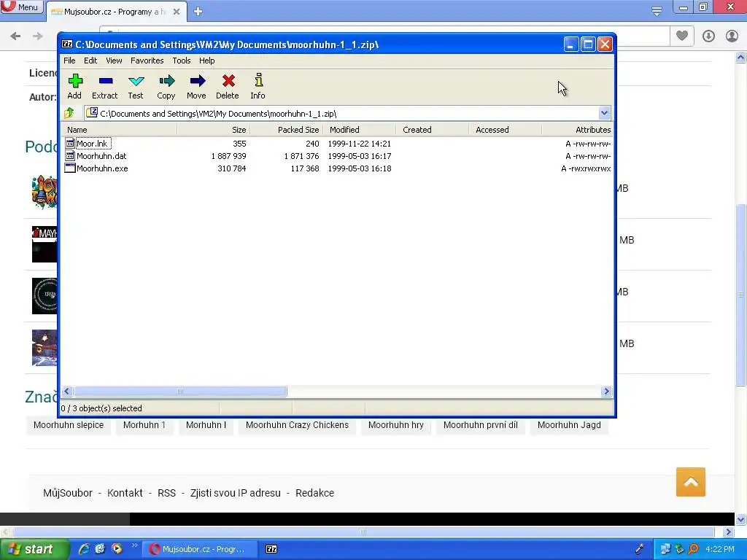The width and height of the screenshot is (747, 560).
Task: Open Opera downloads icon
Action: 708,36
